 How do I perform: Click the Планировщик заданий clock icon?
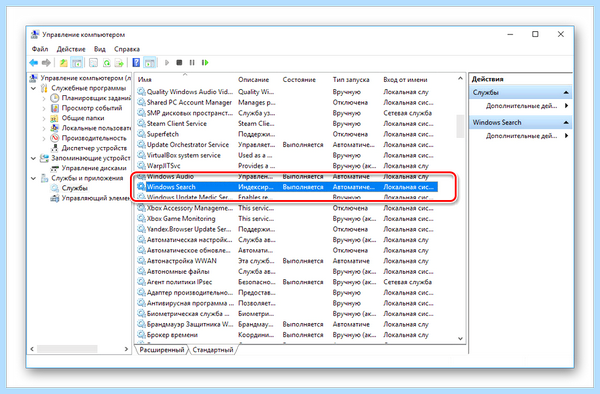(55, 98)
